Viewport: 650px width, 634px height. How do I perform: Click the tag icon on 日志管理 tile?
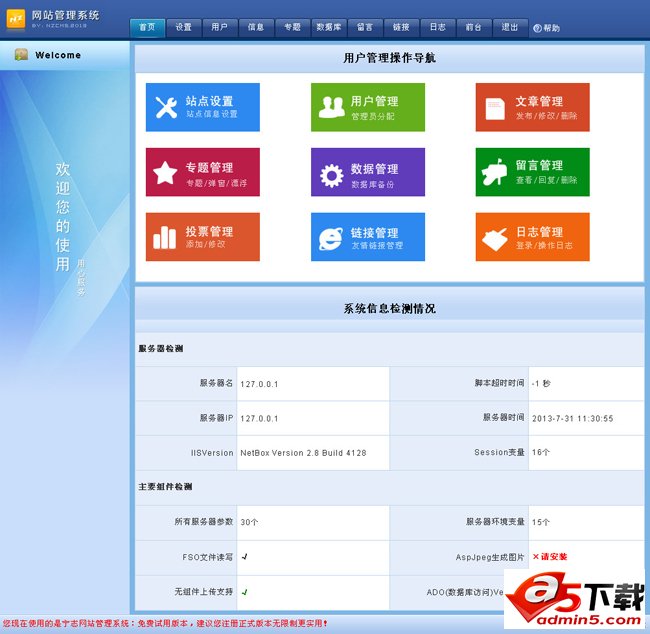(x=495, y=239)
